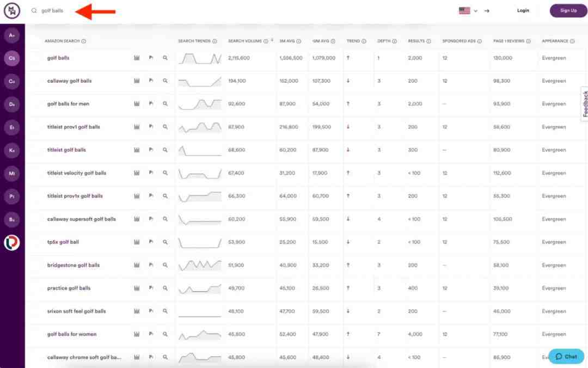Click the Trend column info icon

364,41
